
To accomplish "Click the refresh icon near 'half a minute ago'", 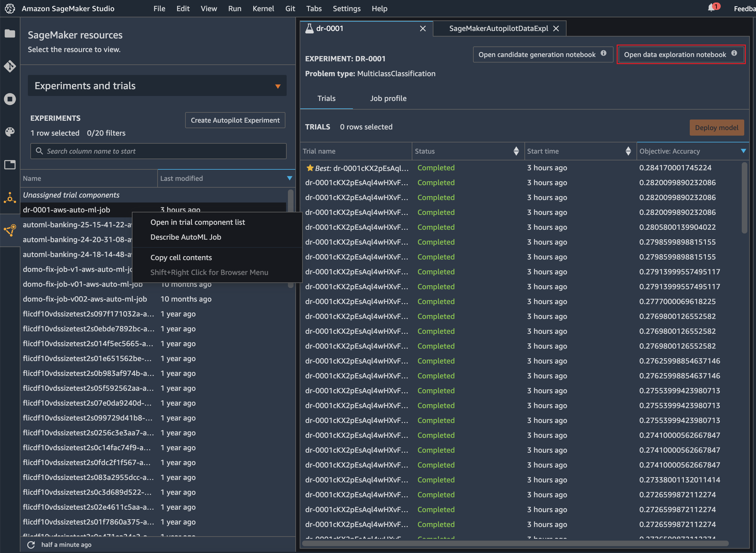I will pos(31,545).
